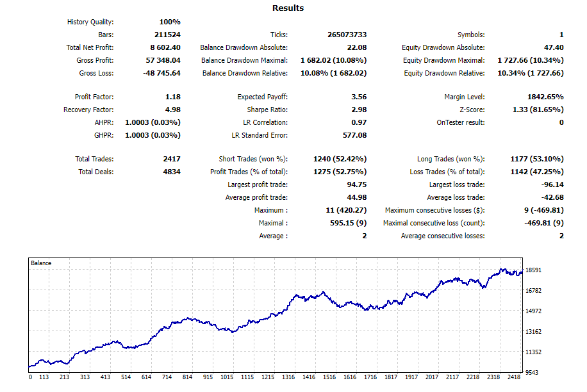The image size is (587, 392).
Task: Select the Total Trades value 2417
Action: [x=171, y=159]
